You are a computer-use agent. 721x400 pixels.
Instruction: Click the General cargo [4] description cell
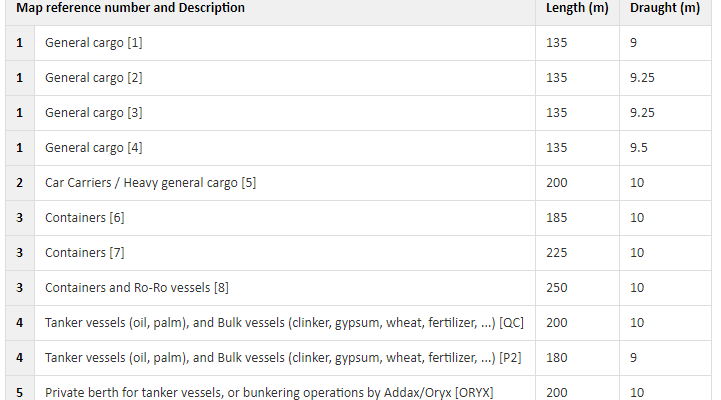coord(285,148)
